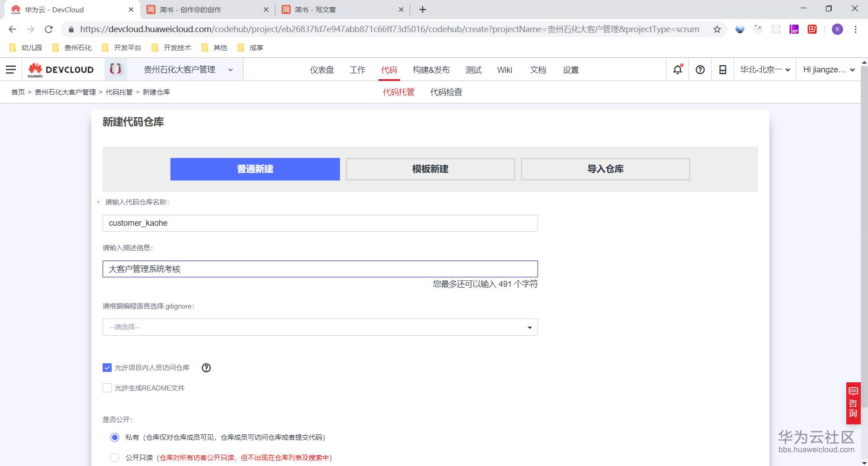This screenshot has width=868, height=466.
Task: Click the purple RP extension icon
Action: pyautogui.click(x=794, y=29)
